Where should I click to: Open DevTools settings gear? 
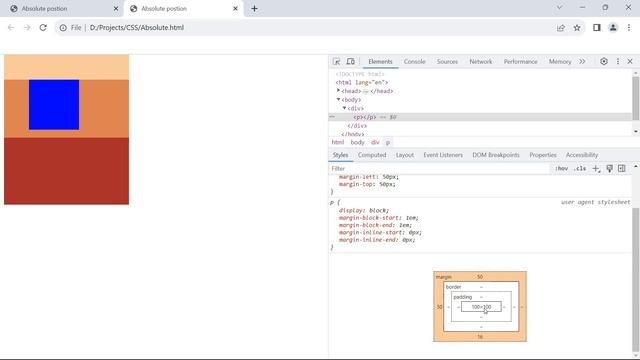tap(604, 62)
